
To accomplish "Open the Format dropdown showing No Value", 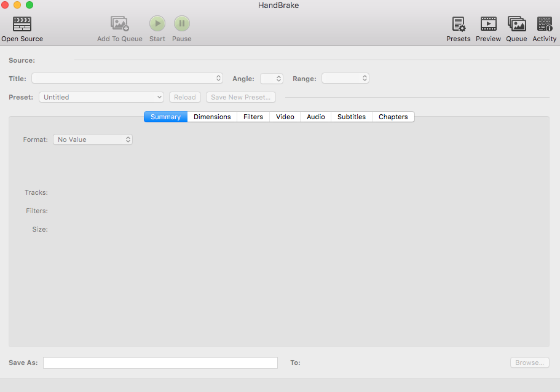I will click(x=93, y=139).
